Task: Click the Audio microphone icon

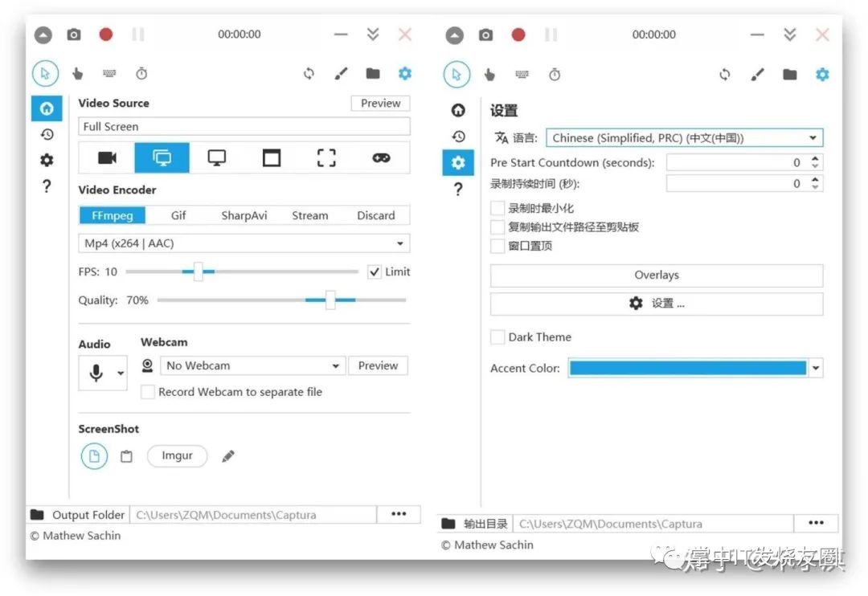Action: (x=96, y=373)
